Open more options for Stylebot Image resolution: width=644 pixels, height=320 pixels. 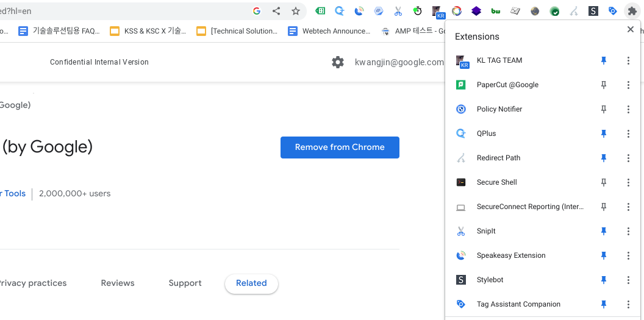click(x=628, y=280)
